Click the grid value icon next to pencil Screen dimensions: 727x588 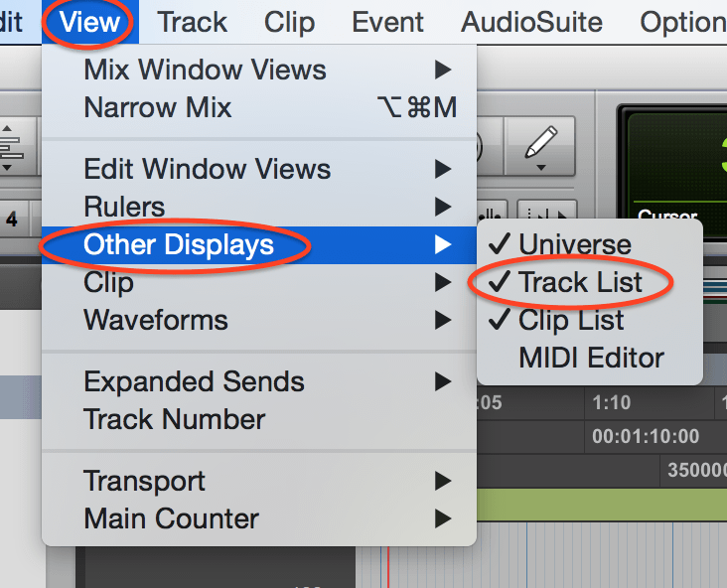point(546,214)
